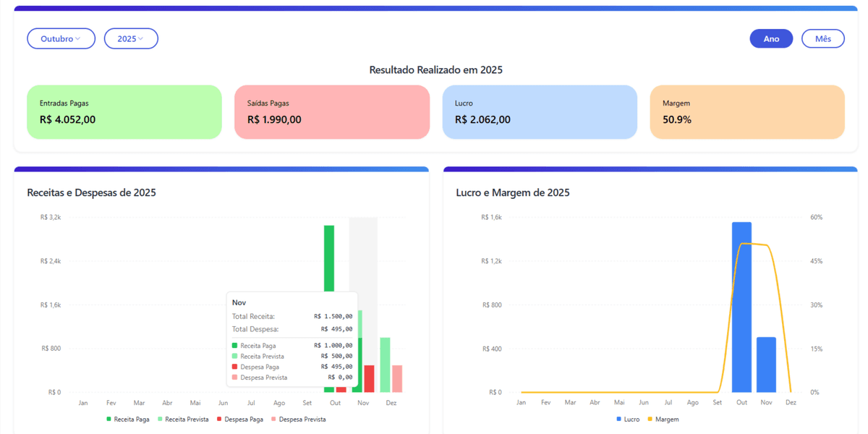Select the red November Despesa Paga bar
Viewport: 868px width, 434px height.
pos(370,379)
